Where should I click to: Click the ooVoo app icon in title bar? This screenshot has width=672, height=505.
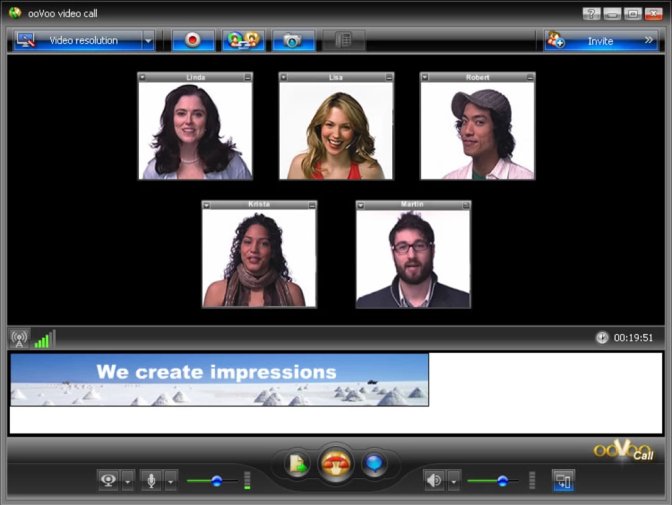15,13
